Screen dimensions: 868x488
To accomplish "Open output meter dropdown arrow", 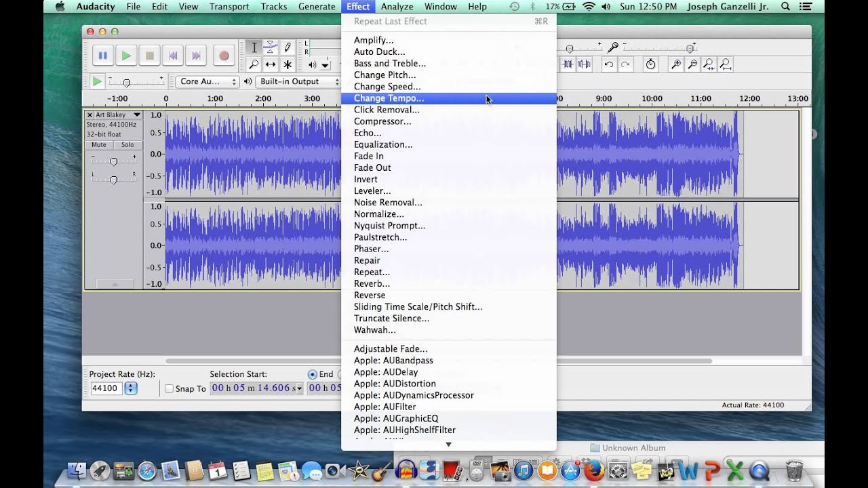I will [x=325, y=65].
